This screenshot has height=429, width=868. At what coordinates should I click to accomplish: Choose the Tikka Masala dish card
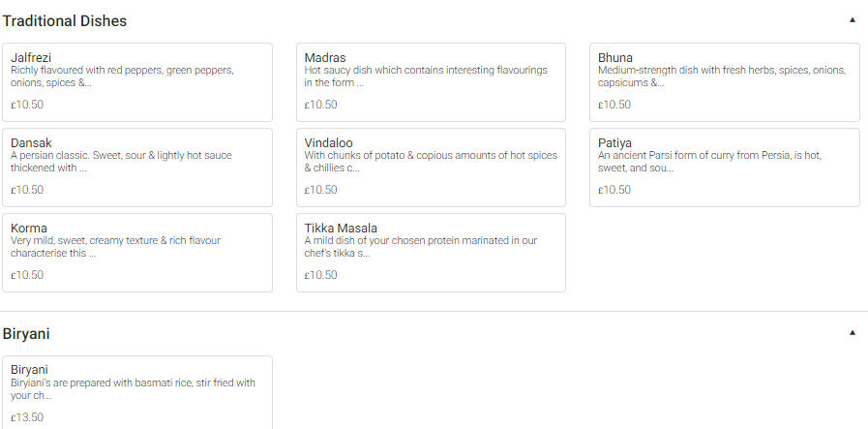coord(431,252)
